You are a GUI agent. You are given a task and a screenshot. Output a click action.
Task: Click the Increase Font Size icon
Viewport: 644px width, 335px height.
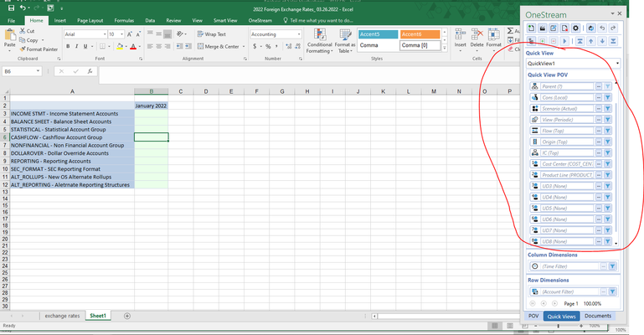[x=129, y=34]
